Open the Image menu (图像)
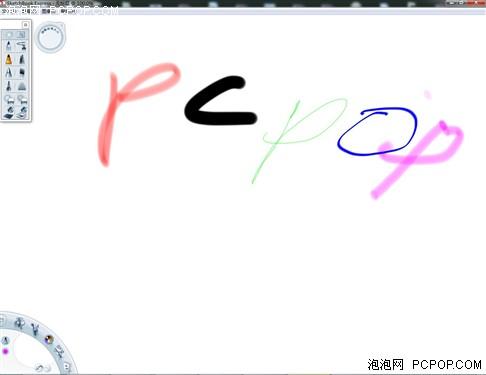The image size is (486, 375). [x=49, y=11]
